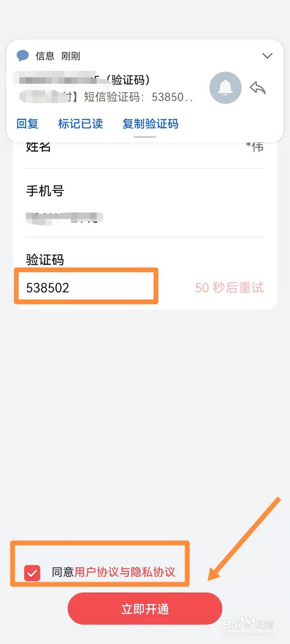Image resolution: width=290 pixels, height=644 pixels.
Task: Tap the 刚刚 timestamp in notification header
Action: point(70,56)
